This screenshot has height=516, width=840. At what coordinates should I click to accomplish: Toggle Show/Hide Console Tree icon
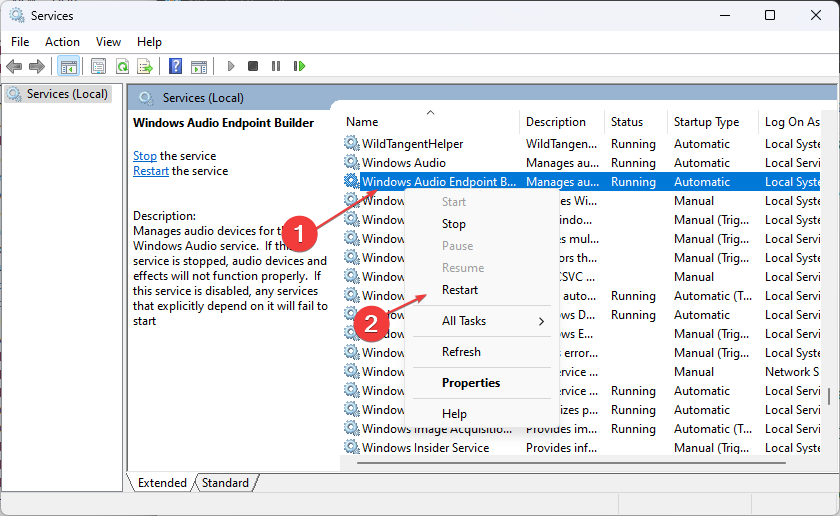[69, 66]
